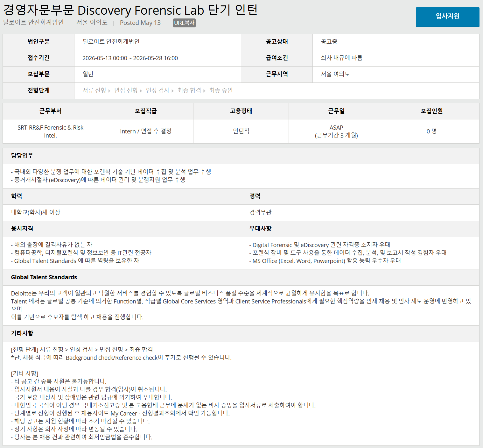Click the 0 명 headcount cell
This screenshot has width=483, height=448.
[431, 132]
